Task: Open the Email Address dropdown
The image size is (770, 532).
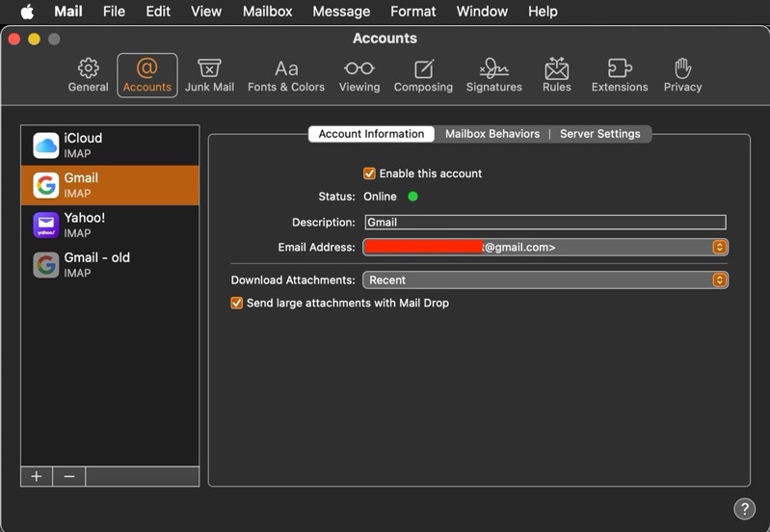Action: pos(545,247)
